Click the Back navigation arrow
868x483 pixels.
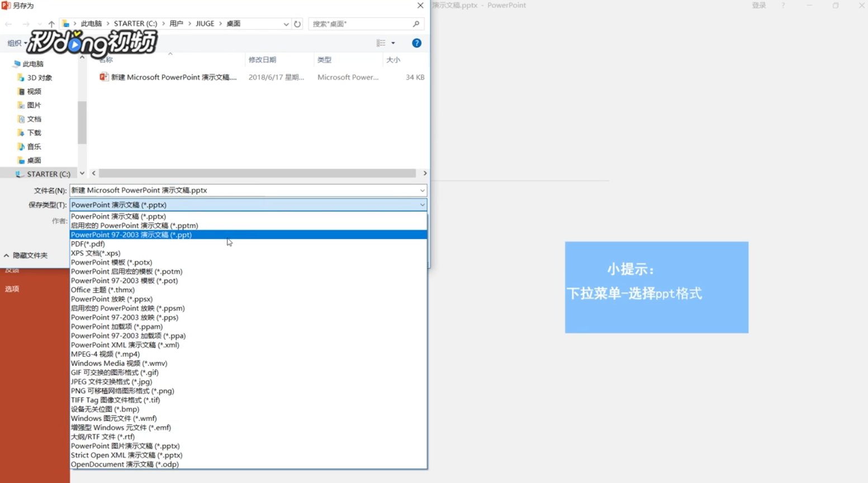pos(8,24)
